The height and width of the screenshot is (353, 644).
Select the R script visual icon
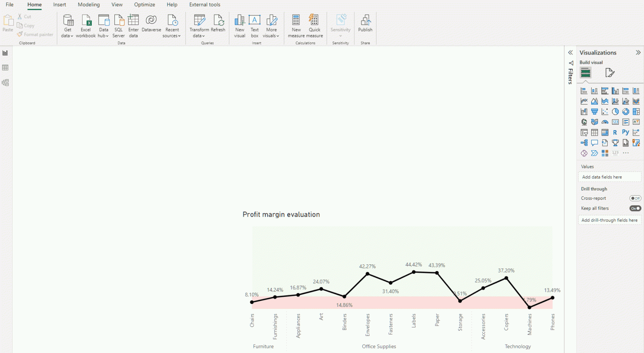tap(615, 132)
